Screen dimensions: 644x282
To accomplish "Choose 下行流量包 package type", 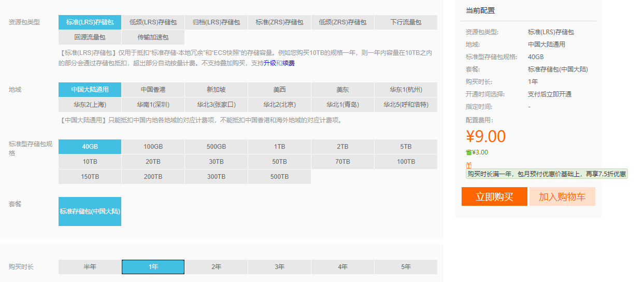I will [406, 22].
